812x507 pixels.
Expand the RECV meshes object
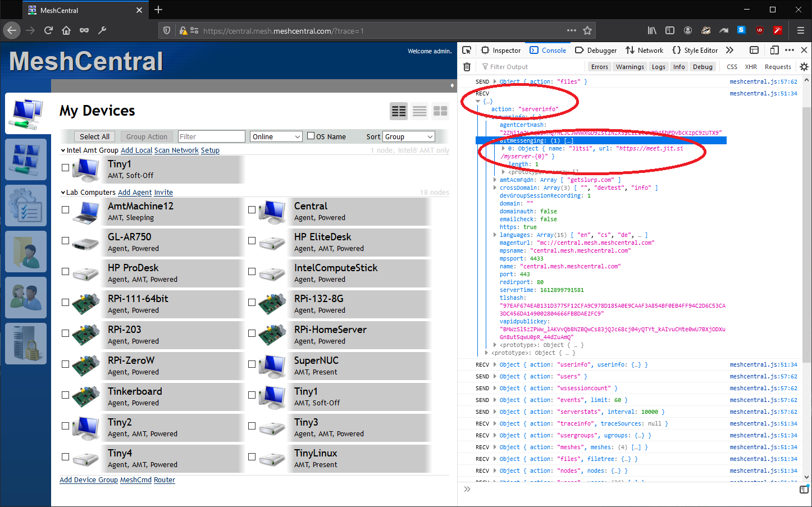pos(495,447)
